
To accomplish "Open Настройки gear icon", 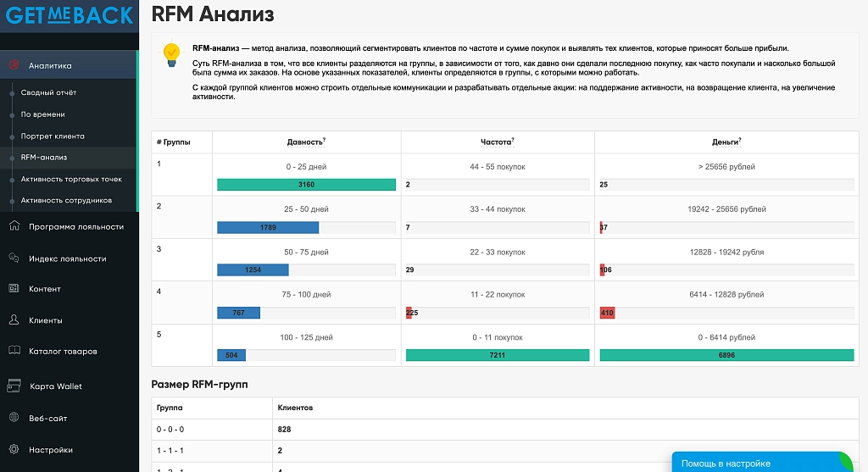I will pos(14,449).
